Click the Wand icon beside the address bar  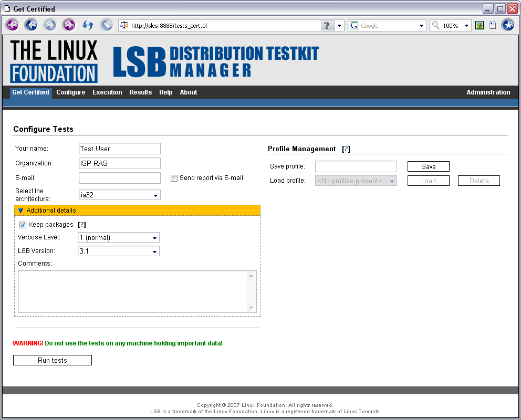[x=107, y=25]
